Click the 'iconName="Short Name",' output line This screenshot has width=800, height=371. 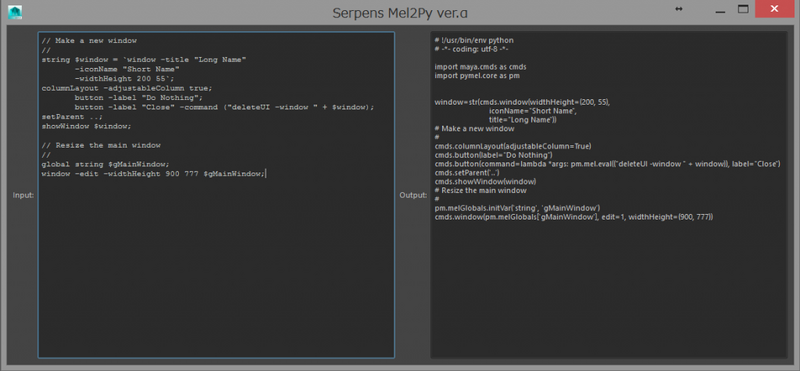click(533, 111)
